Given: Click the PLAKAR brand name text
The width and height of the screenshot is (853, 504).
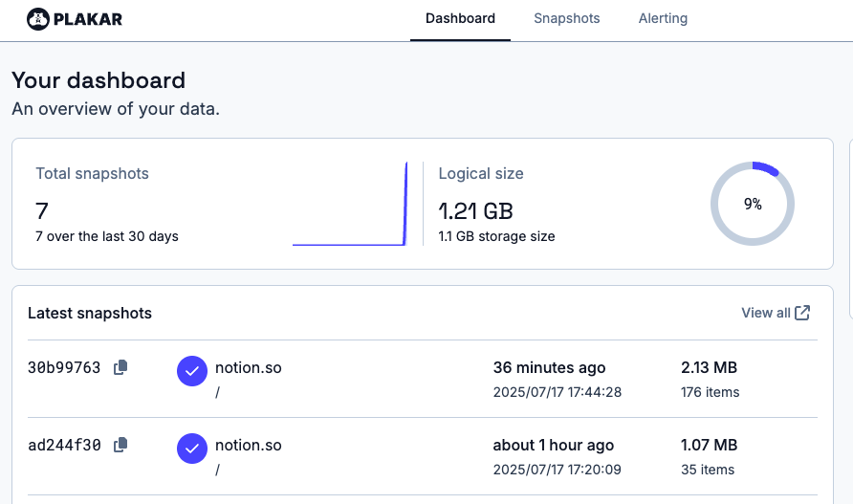Looking at the screenshot, I should click(x=89, y=18).
